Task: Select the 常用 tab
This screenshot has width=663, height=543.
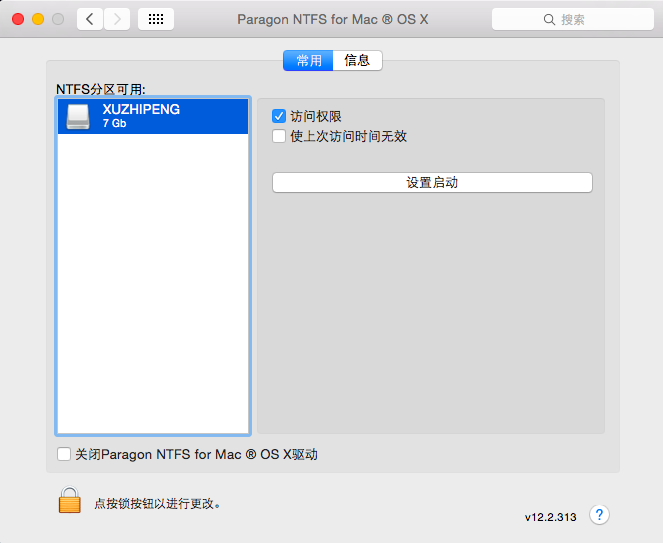Action: pos(308,61)
